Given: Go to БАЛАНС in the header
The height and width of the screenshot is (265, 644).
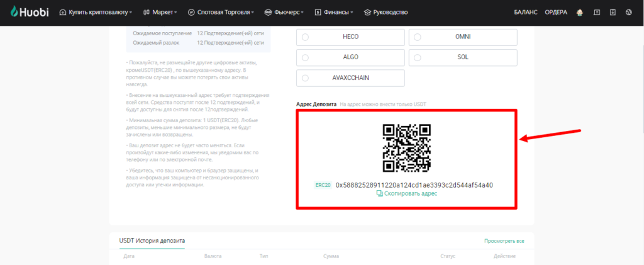Looking at the screenshot, I should [526, 13].
